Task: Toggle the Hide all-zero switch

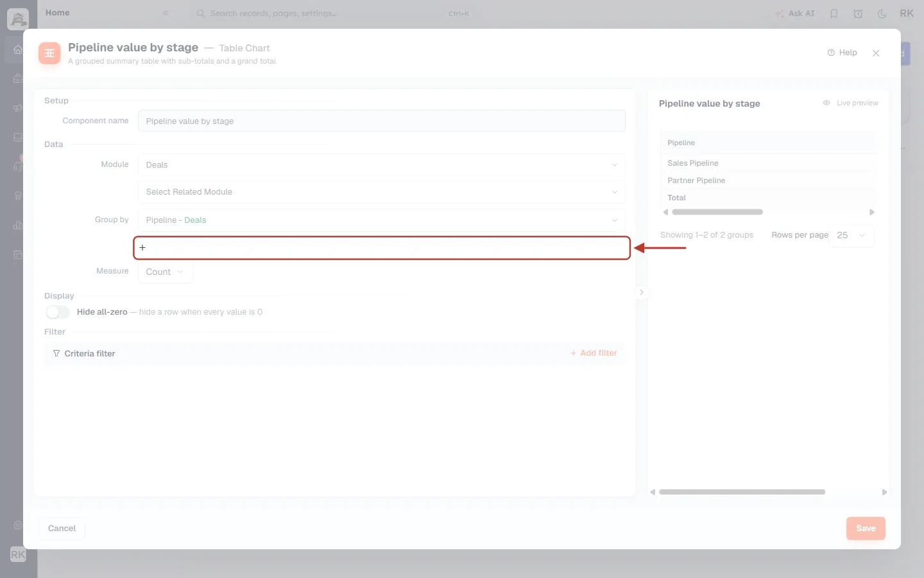Action: point(58,312)
